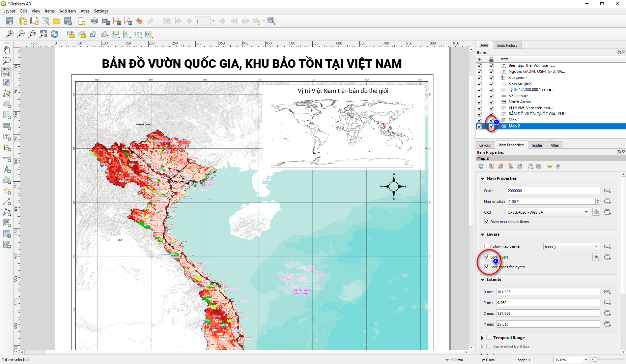Export layout as image
Image resolution: width=626 pixels, height=364 pixels.
click(106, 21)
